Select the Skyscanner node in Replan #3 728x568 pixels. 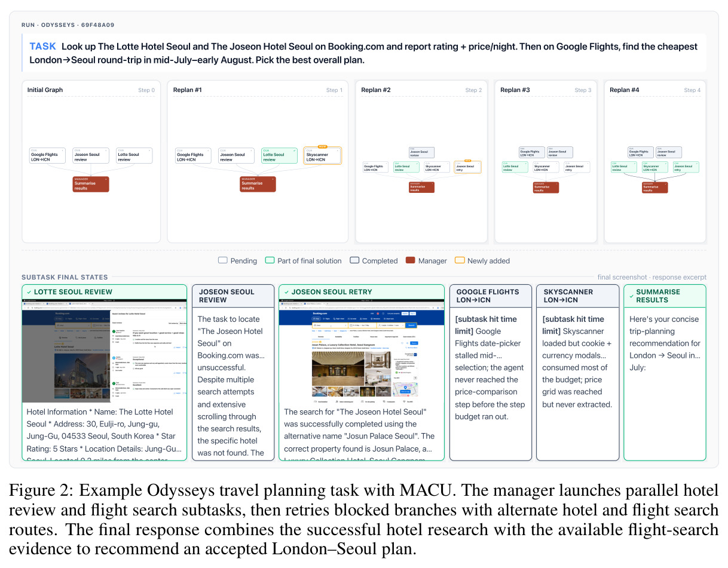pos(545,167)
